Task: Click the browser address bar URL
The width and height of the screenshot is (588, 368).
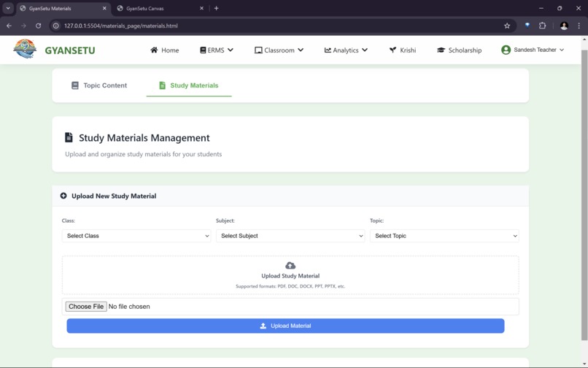Action: tap(121, 26)
